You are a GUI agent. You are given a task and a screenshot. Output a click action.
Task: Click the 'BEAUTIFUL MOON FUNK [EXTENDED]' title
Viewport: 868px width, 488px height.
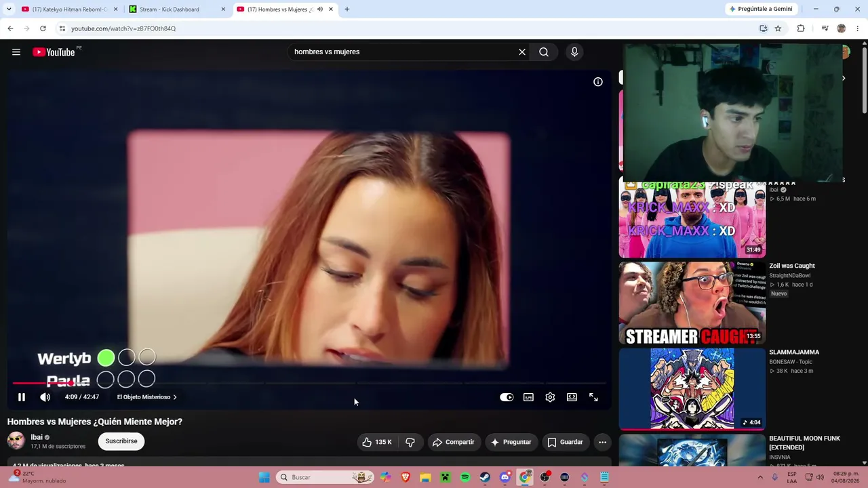click(x=804, y=443)
